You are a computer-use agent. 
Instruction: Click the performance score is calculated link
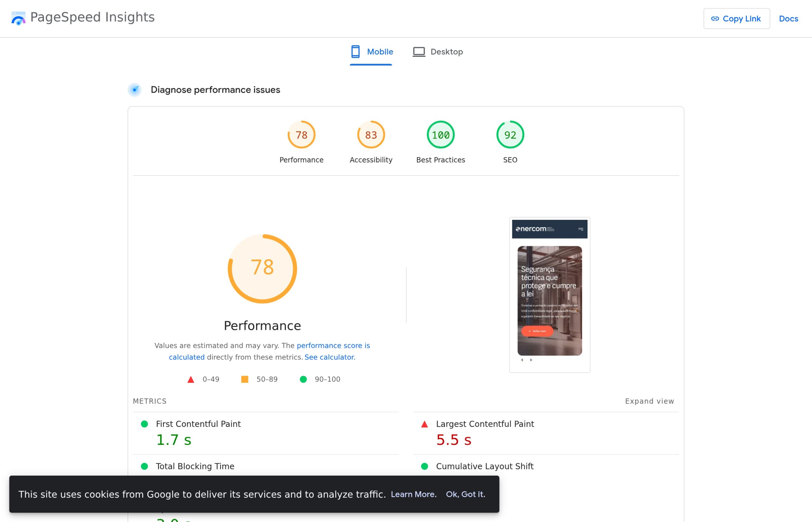coord(333,345)
